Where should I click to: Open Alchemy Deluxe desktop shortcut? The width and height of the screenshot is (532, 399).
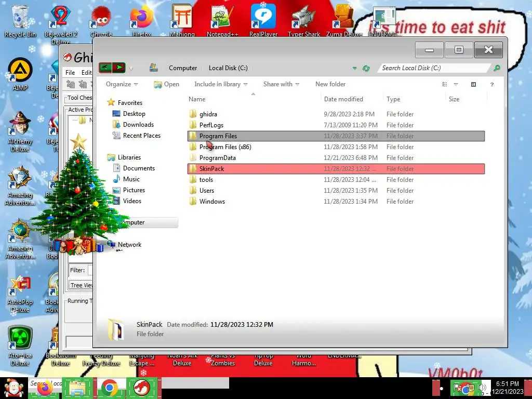(x=20, y=131)
